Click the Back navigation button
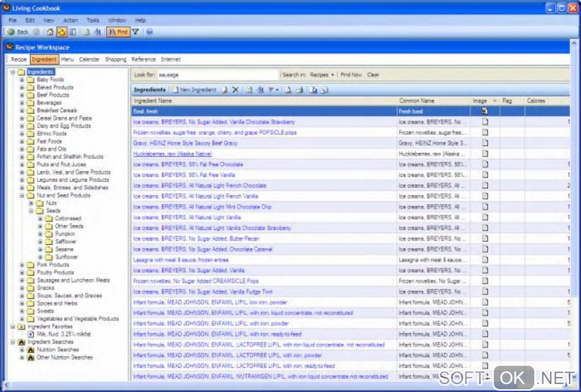The image size is (581, 392). (18, 32)
